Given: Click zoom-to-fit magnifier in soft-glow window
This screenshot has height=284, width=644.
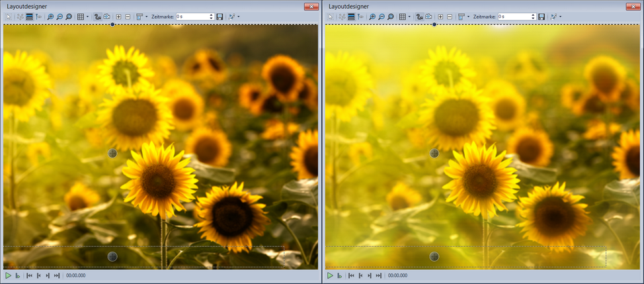Looking at the screenshot, I should click(391, 17).
